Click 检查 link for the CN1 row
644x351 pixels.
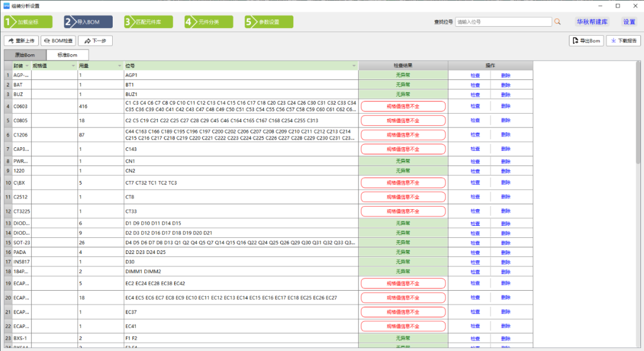(475, 161)
